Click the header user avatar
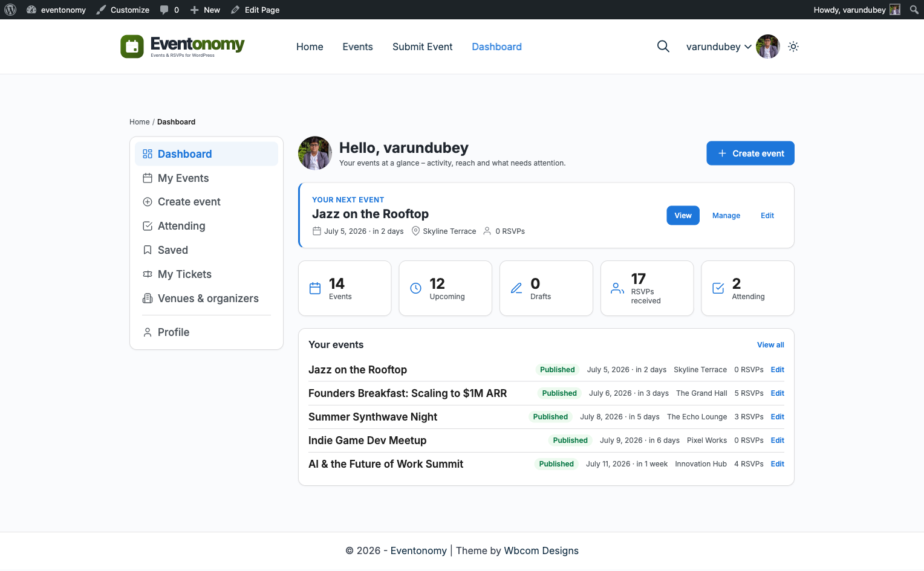The height and width of the screenshot is (571, 924). pos(768,47)
